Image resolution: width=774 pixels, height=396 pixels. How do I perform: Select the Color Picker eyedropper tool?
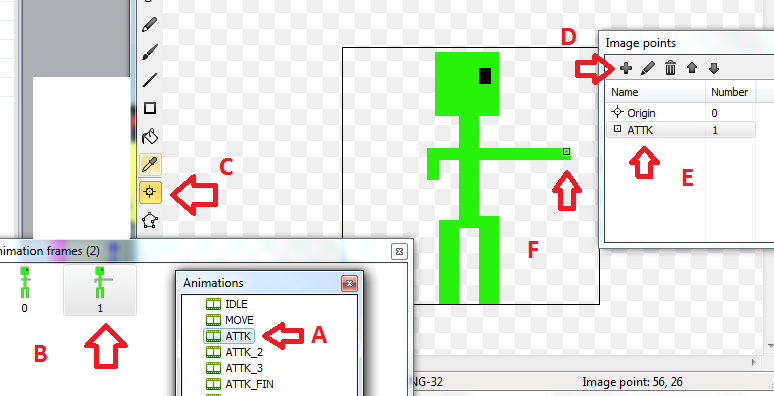pyautogui.click(x=150, y=164)
